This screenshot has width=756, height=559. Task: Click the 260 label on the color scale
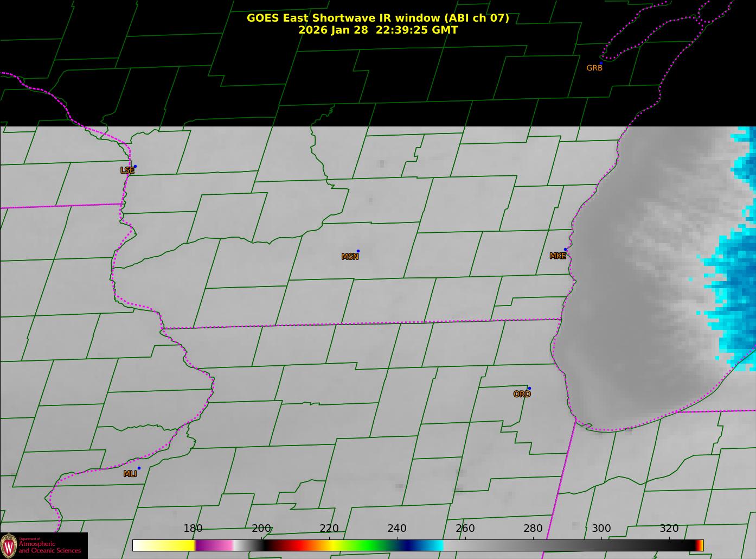point(465,529)
